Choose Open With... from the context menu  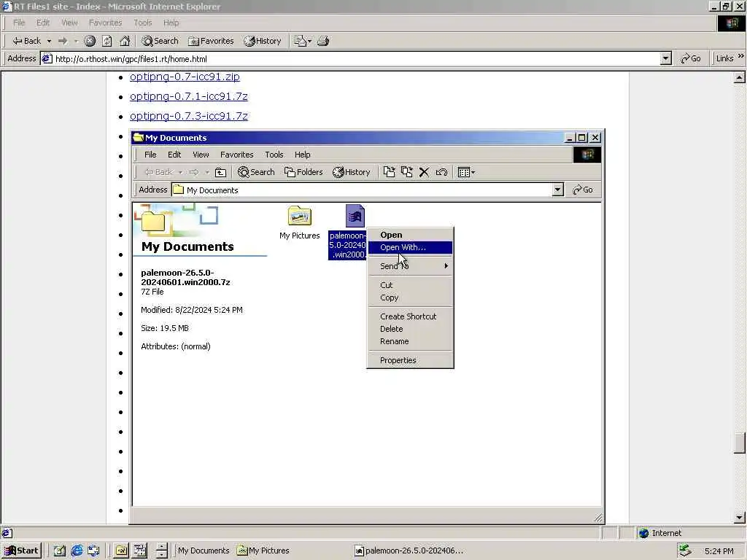point(410,247)
